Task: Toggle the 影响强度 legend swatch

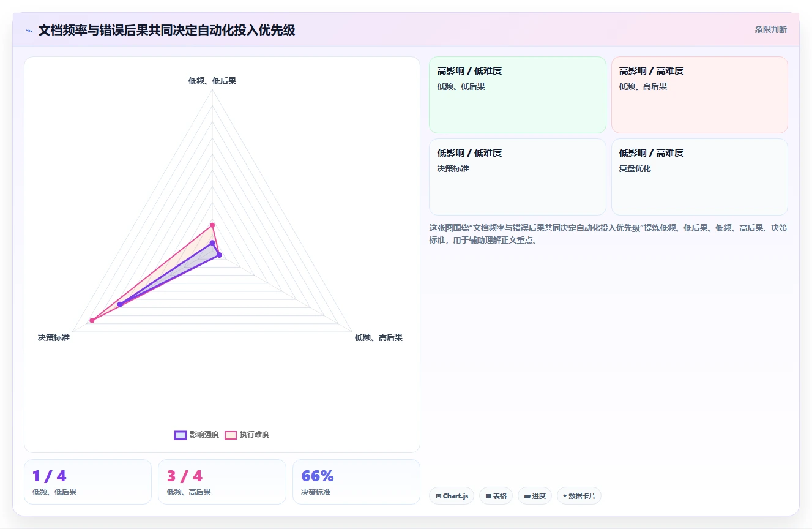Action: (x=181, y=435)
